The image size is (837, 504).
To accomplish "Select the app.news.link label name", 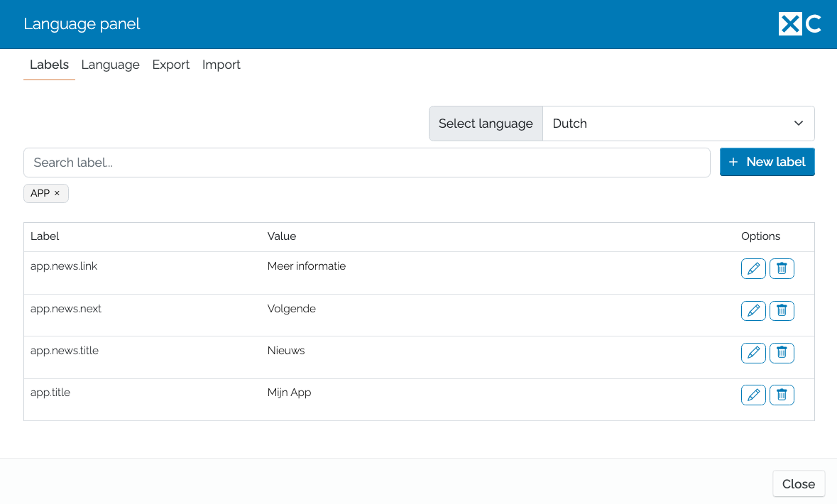I will pos(64,266).
